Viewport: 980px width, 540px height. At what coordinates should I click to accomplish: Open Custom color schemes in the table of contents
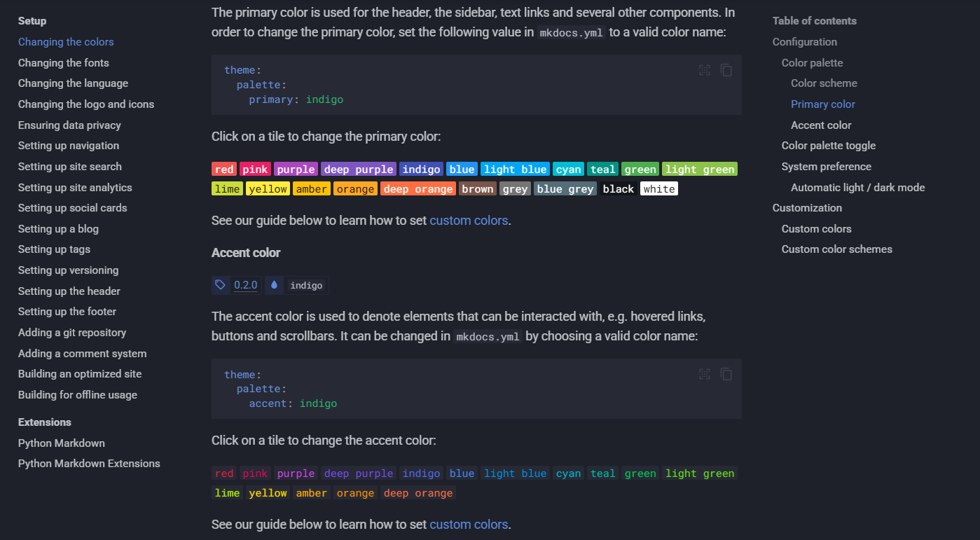point(837,249)
